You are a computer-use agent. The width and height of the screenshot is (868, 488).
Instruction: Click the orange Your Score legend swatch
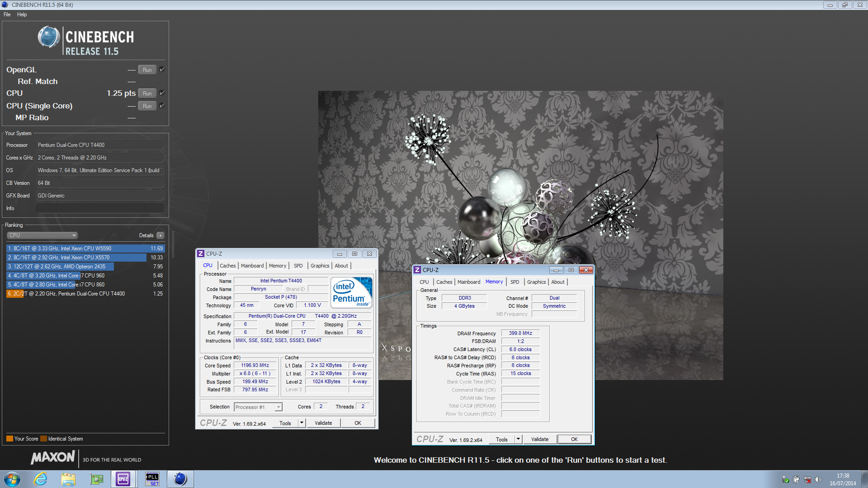pyautogui.click(x=9, y=438)
